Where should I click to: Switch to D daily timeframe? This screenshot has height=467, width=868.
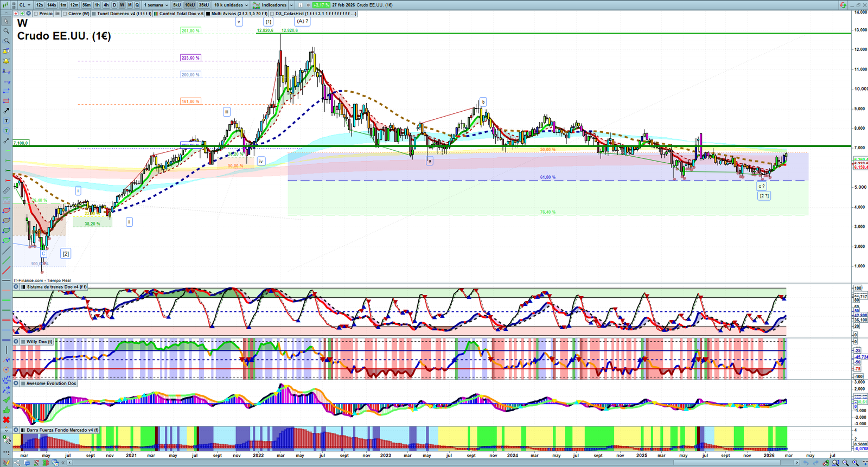tap(114, 5)
